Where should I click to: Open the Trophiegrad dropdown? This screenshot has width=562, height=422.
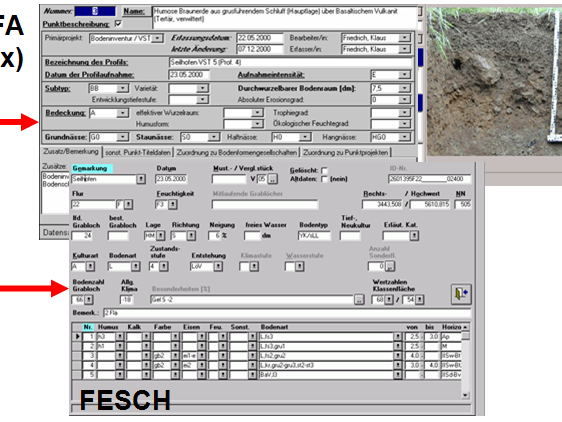pos(405,113)
